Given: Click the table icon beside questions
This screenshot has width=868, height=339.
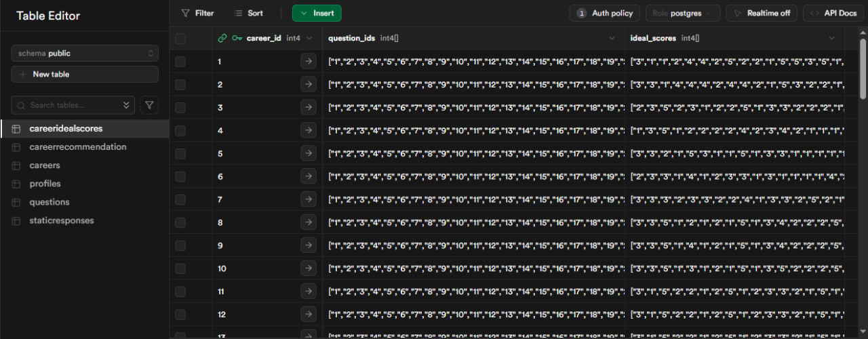Looking at the screenshot, I should coord(16,202).
